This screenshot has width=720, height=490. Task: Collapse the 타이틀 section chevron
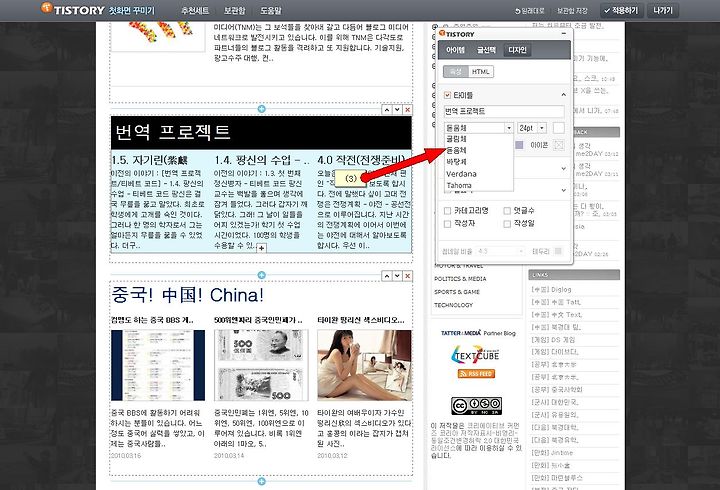pos(563,95)
